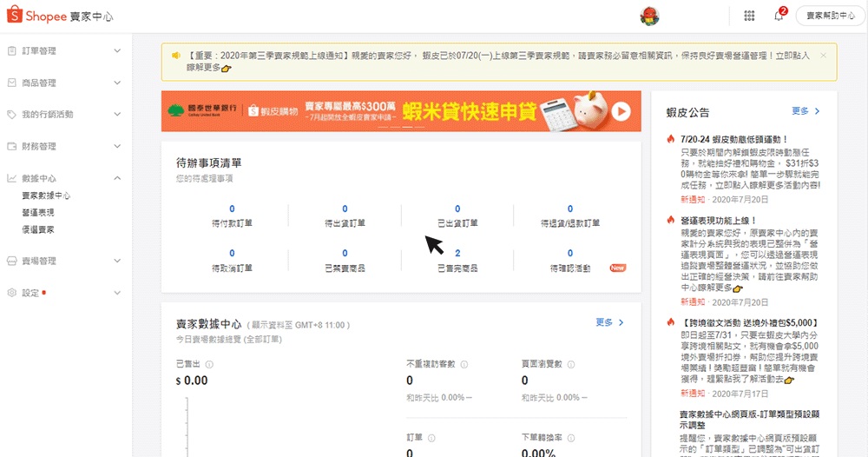Viewport: 868px width, 457px height.
Task: Open 已禁賣商品 count
Action: coord(345,253)
